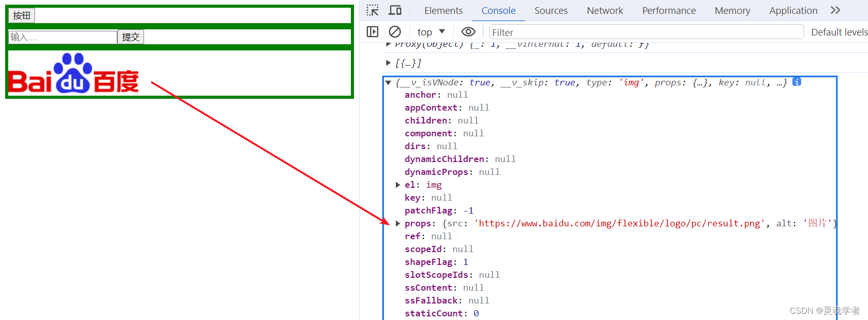
Task: Select the dynamicChildren: null row
Action: coord(460,159)
